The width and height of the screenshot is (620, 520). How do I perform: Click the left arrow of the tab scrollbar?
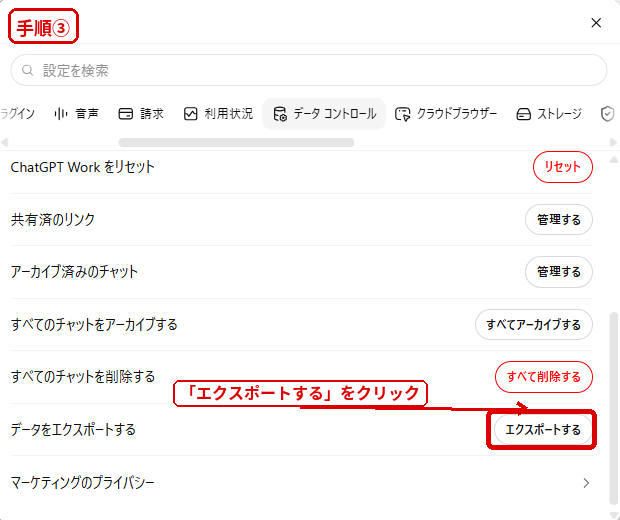click(5, 142)
